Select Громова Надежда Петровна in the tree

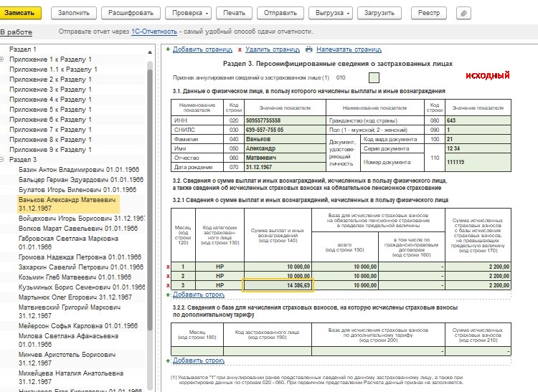(x=80, y=257)
